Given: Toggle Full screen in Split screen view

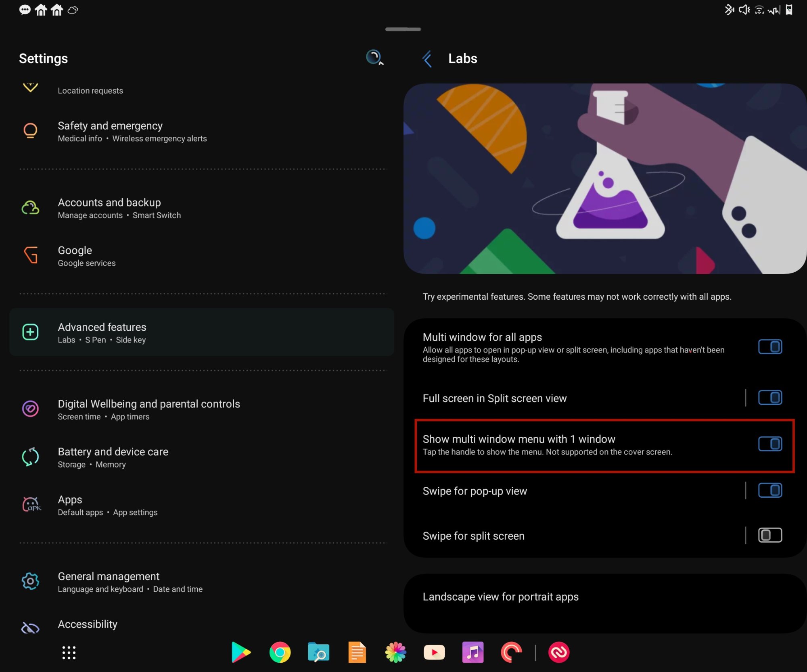Looking at the screenshot, I should tap(770, 398).
